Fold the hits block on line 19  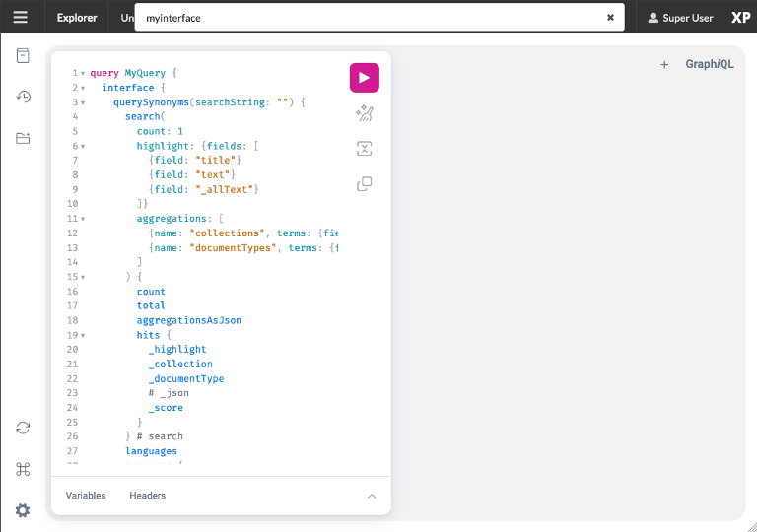click(x=83, y=336)
